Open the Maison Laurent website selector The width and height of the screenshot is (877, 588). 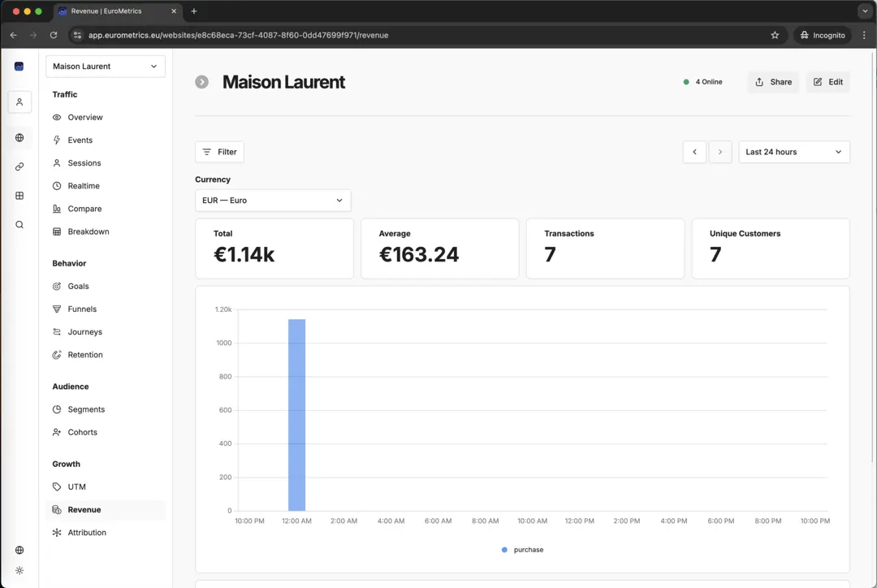[105, 67]
